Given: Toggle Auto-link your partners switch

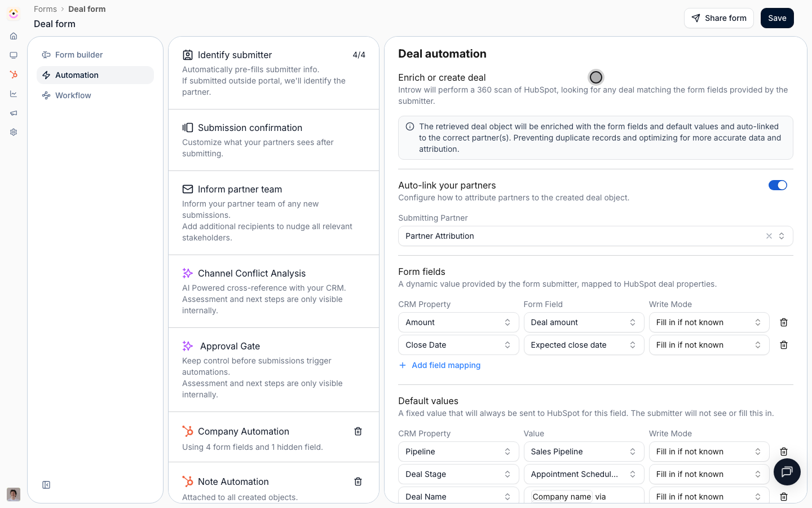Looking at the screenshot, I should pos(778,185).
